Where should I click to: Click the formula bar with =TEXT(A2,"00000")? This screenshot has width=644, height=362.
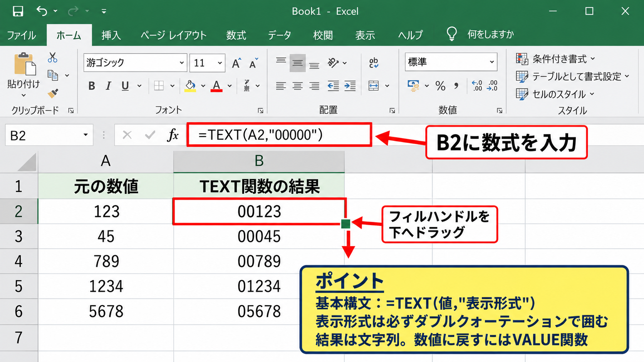click(x=279, y=135)
